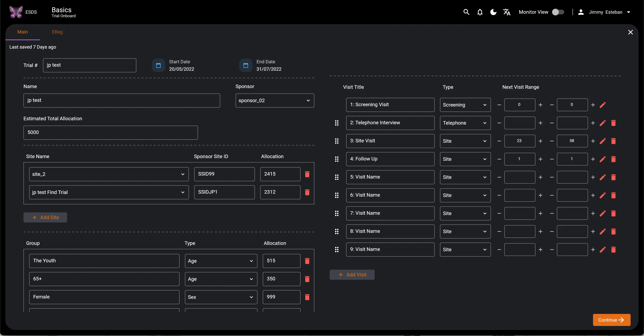Expand the Sponsor dropdown sponsor_02

(x=275, y=100)
